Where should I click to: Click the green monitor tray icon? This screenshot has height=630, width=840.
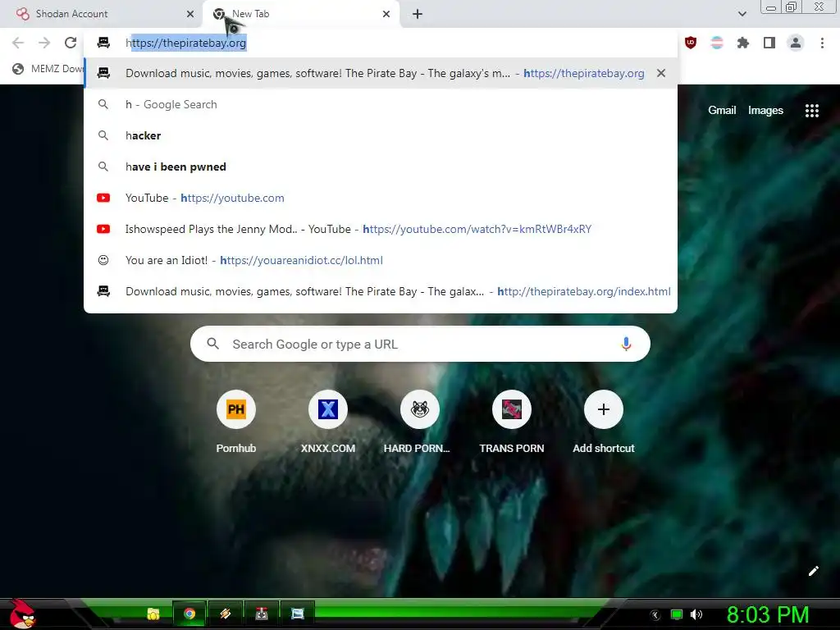pos(677,614)
